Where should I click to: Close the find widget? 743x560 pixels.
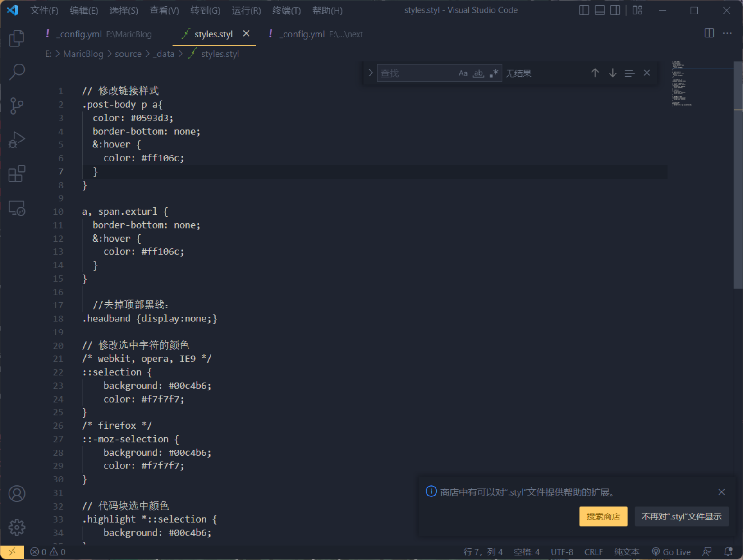(647, 73)
